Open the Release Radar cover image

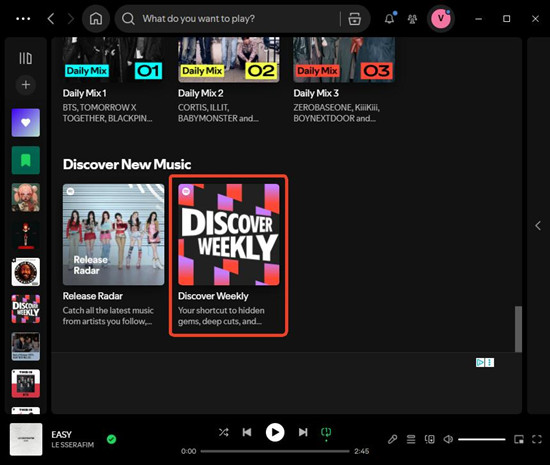click(113, 235)
